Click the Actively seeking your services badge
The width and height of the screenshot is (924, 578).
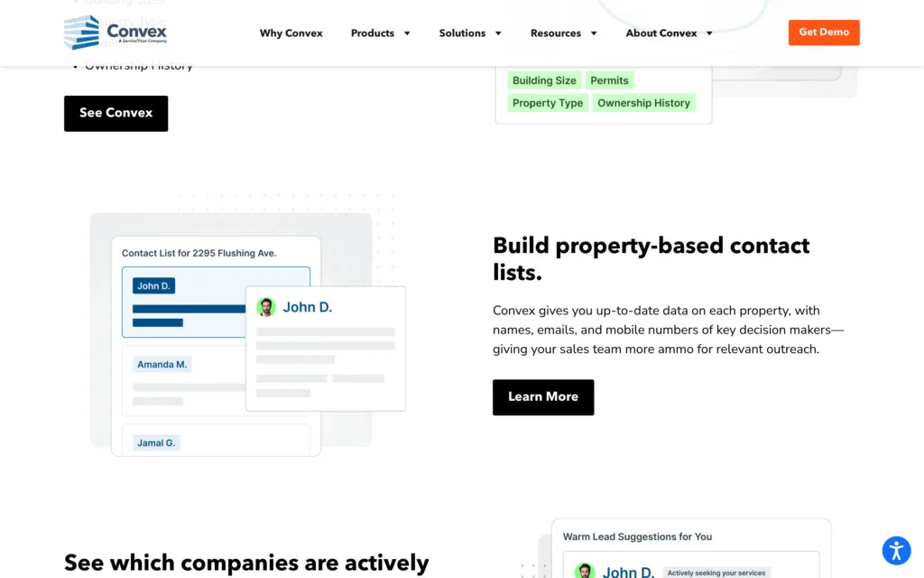click(716, 573)
